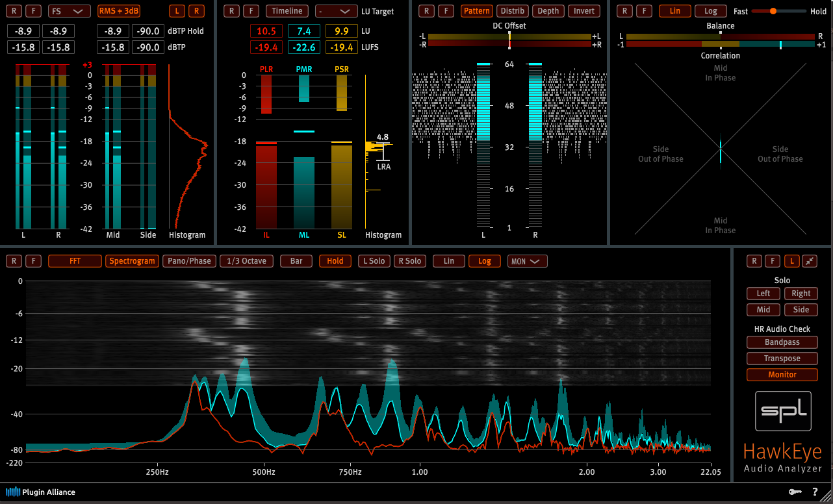Click the F button left of the FFT button
Viewport: 833px width, 504px height.
(34, 261)
